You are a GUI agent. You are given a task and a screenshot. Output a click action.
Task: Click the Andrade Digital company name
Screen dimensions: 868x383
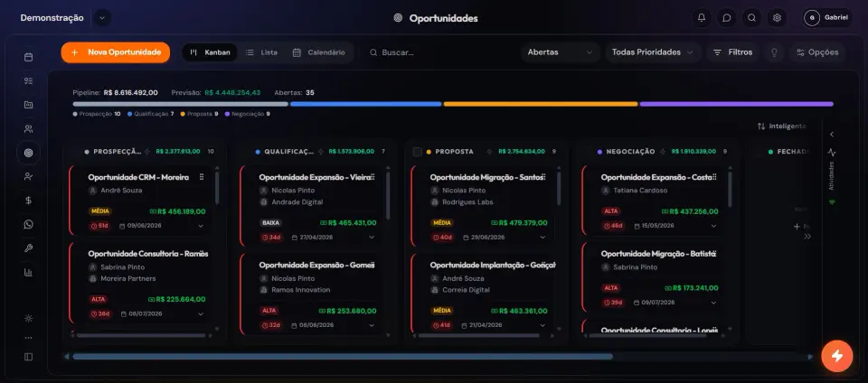point(297,202)
